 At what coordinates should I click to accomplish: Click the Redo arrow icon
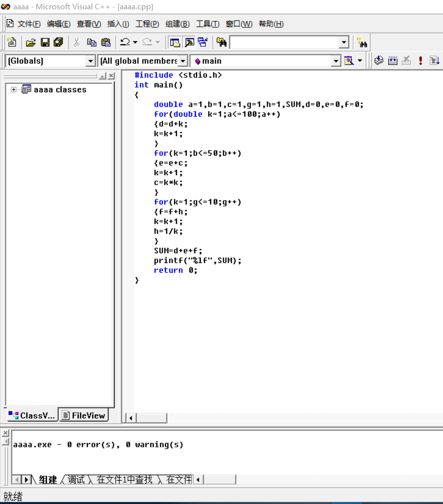[148, 42]
